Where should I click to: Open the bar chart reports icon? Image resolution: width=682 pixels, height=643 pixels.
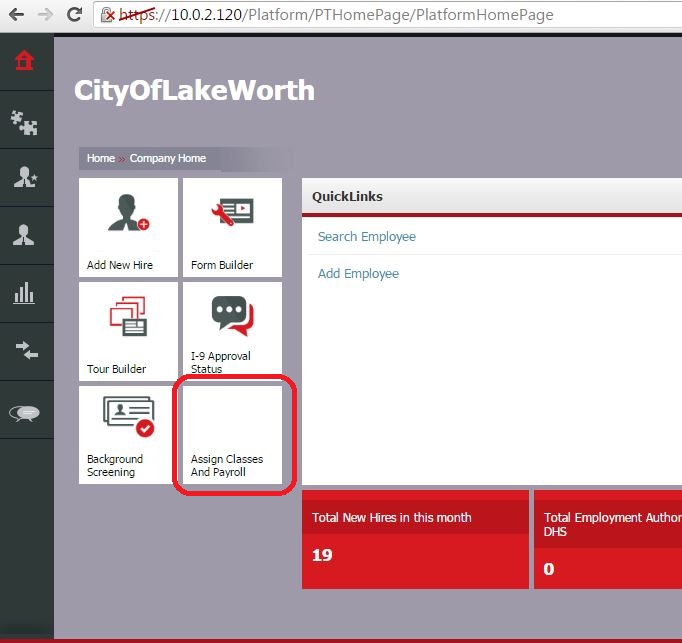click(25, 294)
